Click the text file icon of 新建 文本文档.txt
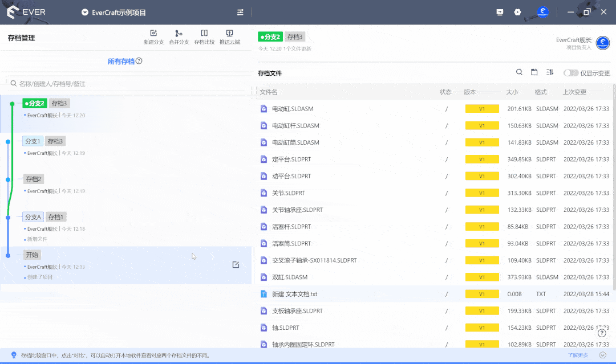 point(264,294)
